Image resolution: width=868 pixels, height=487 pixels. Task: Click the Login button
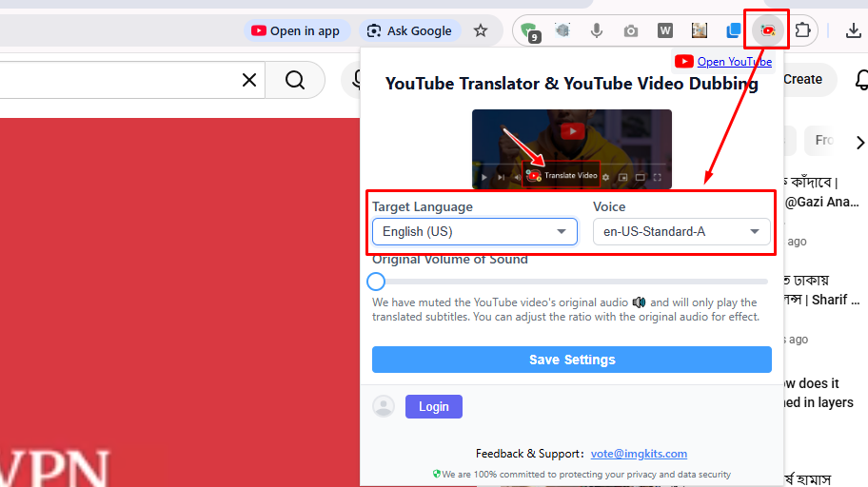433,407
